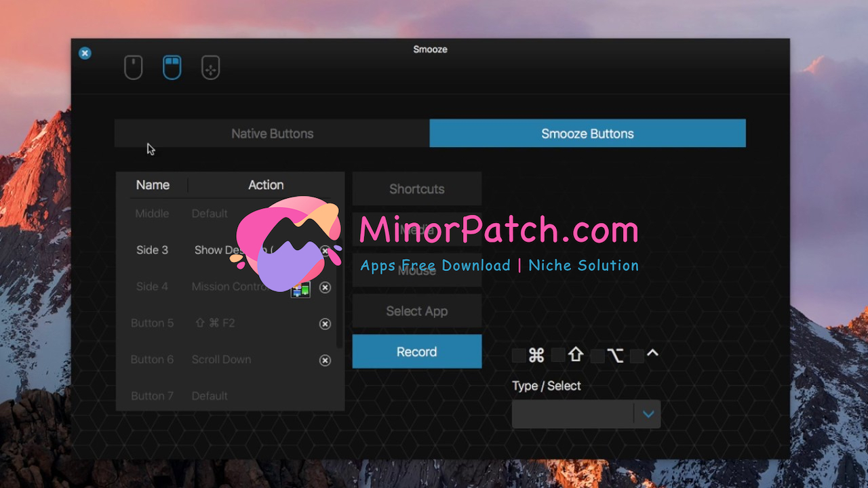The width and height of the screenshot is (868, 488).
Task: Toggle the Shift modifier checkbox
Action: click(558, 355)
